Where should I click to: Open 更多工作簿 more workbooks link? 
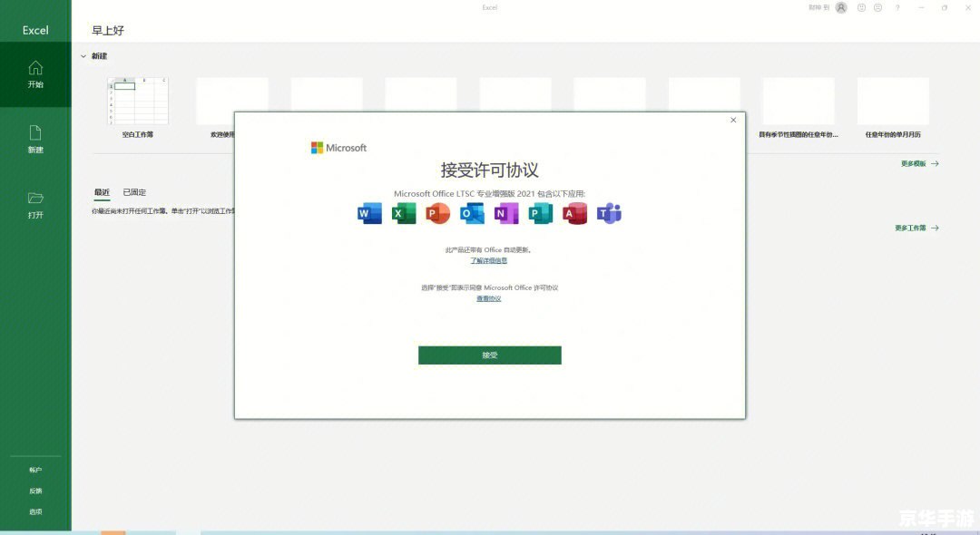pos(916,228)
